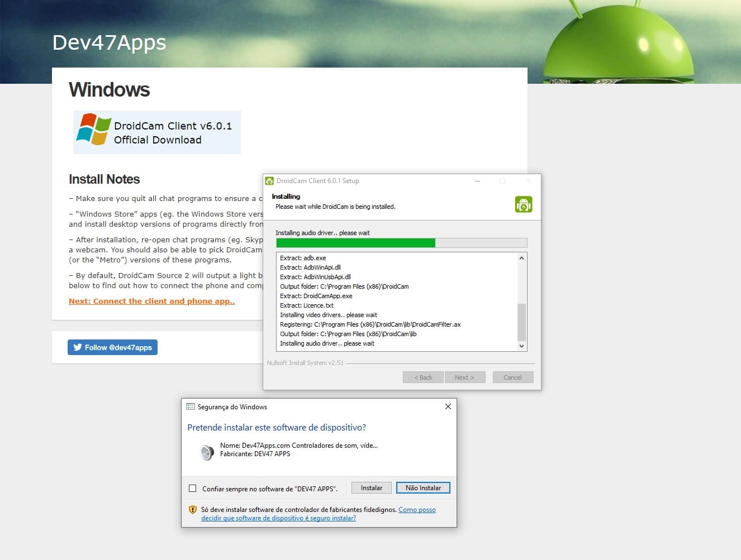741x560 pixels.
Task: Go to the Dev47Apps site title
Action: (x=109, y=42)
